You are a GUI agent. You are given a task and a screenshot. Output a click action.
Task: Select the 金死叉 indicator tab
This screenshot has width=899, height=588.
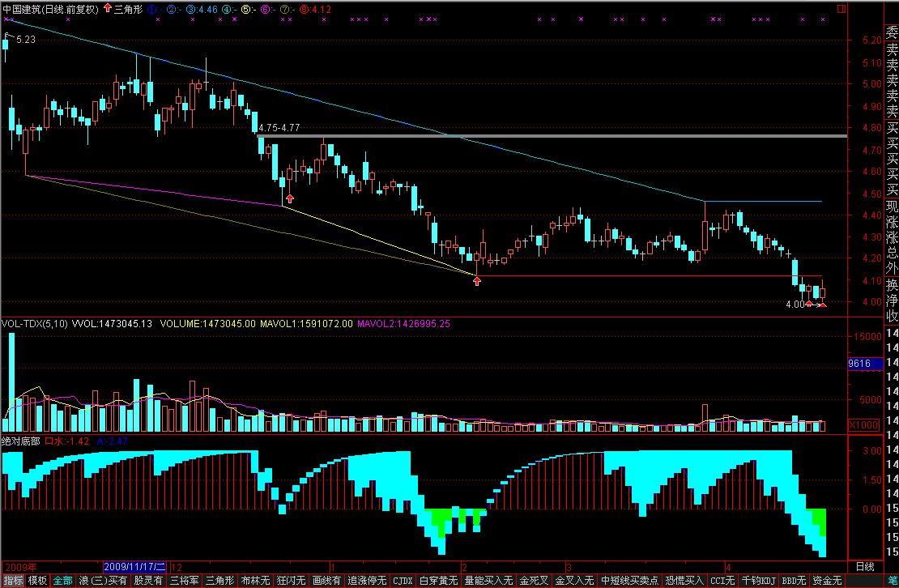[x=534, y=582]
